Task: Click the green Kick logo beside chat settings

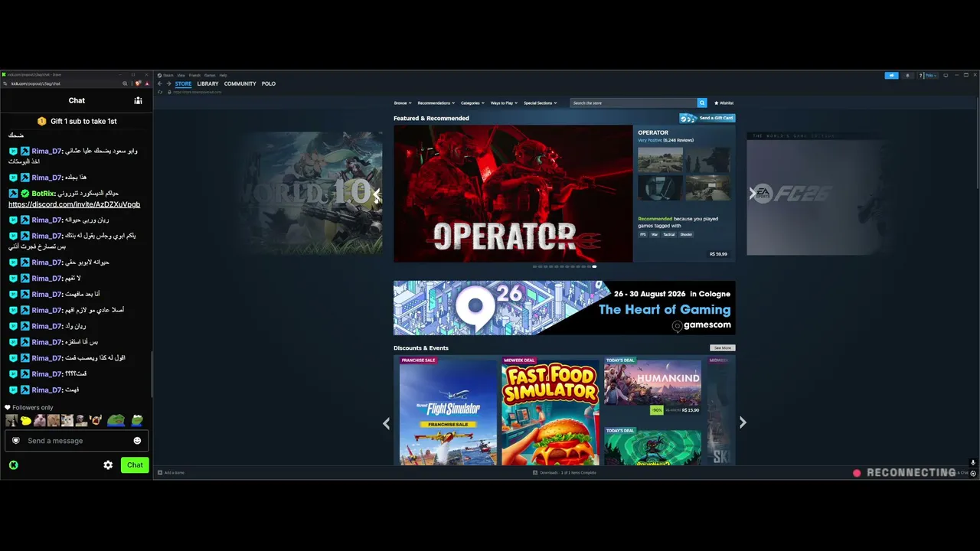Action: pos(13,465)
